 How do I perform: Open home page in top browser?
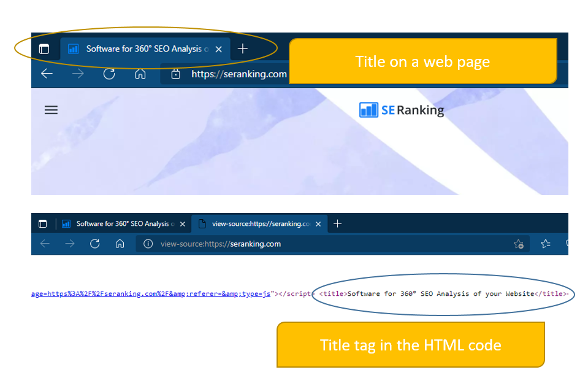pyautogui.click(x=140, y=74)
